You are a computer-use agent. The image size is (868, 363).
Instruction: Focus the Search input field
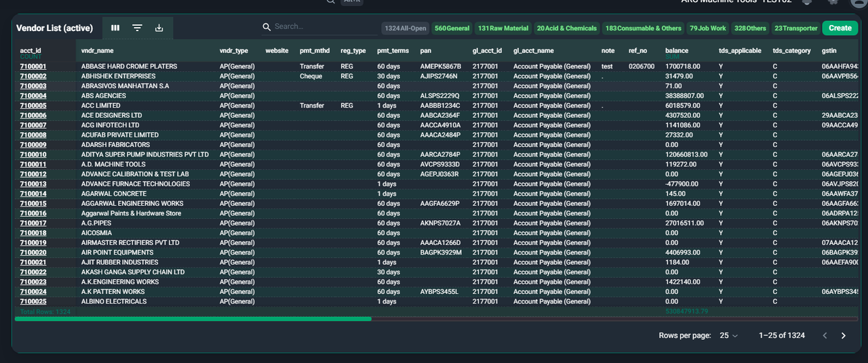(x=324, y=26)
